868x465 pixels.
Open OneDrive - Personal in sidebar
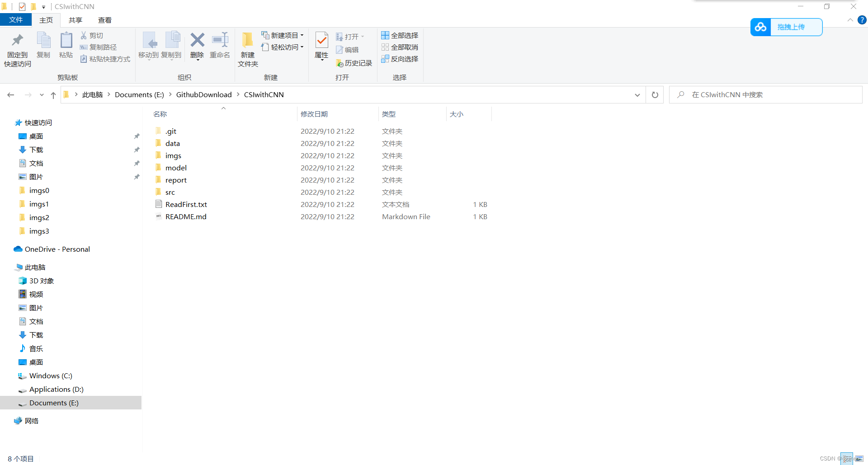[x=52, y=249]
